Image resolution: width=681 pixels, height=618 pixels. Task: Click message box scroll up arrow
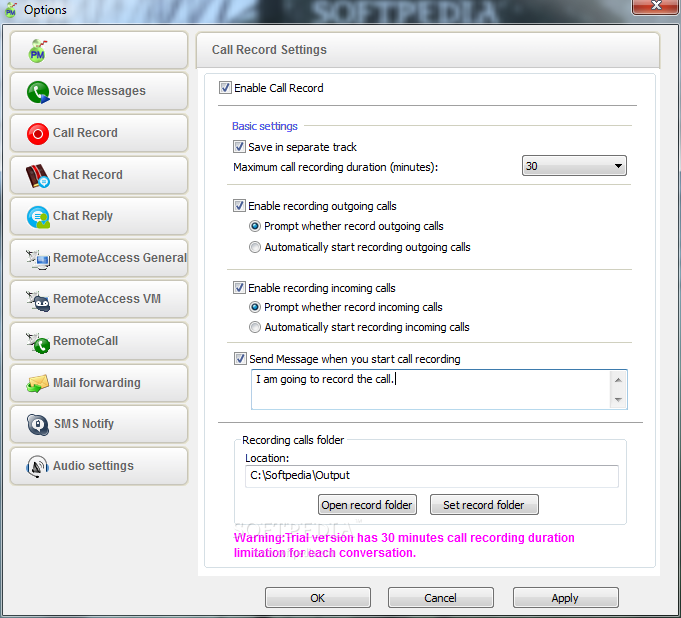coord(618,380)
